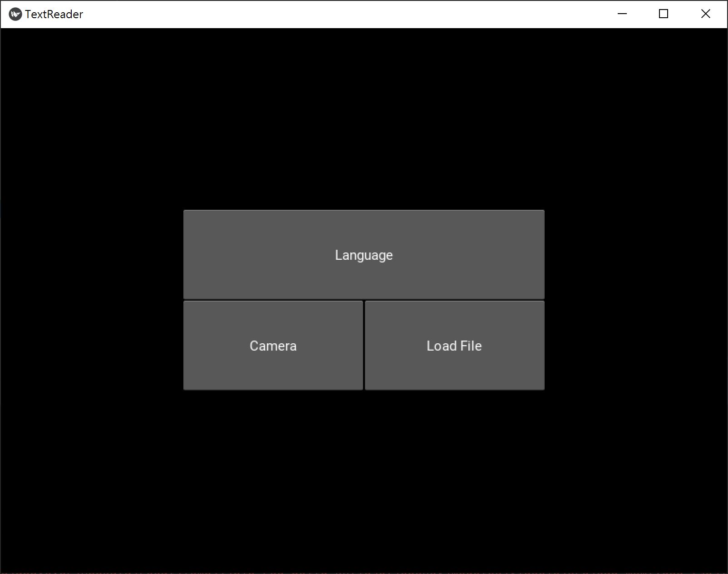
Task: Click the Kivy app icon in title bar
Action: click(x=15, y=14)
